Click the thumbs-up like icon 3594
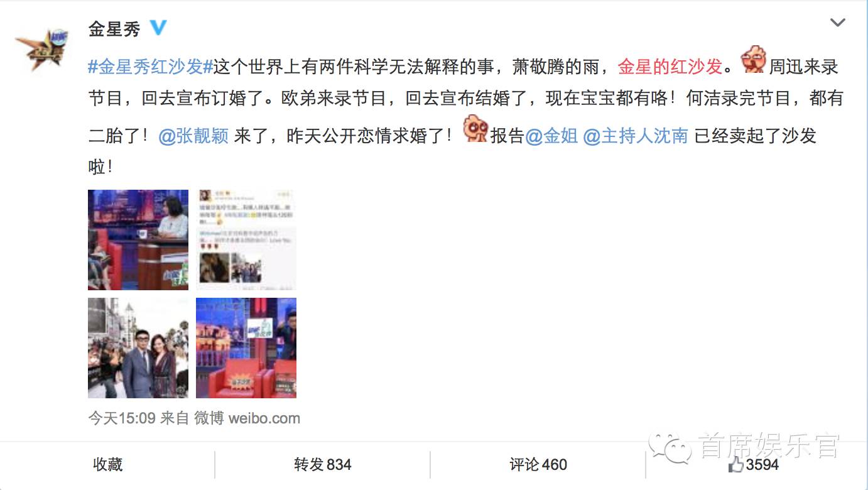This screenshot has height=490, width=868. click(x=754, y=465)
